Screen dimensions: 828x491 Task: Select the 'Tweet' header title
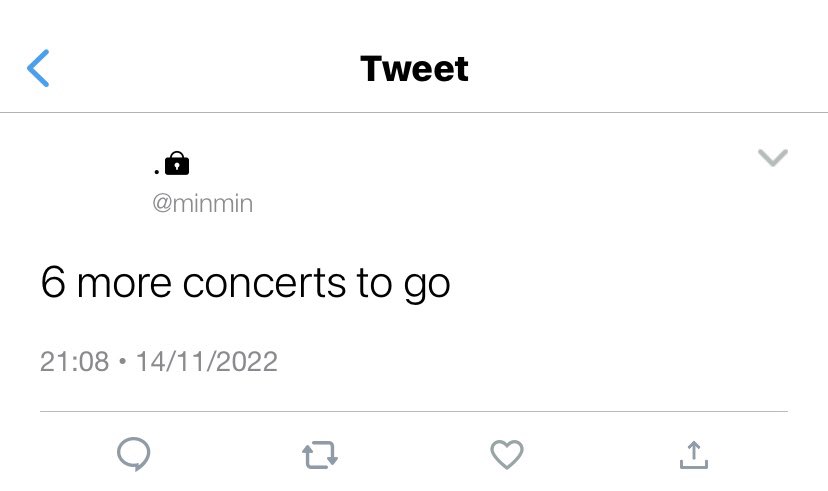(415, 69)
